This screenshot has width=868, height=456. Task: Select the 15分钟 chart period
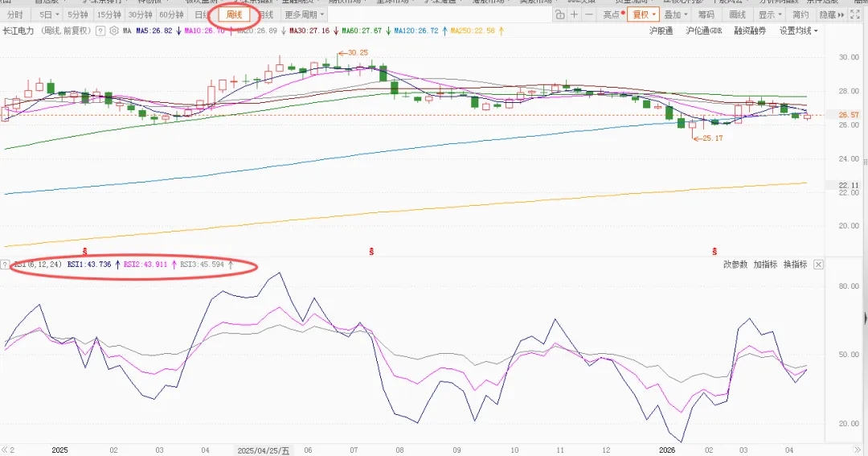(108, 15)
